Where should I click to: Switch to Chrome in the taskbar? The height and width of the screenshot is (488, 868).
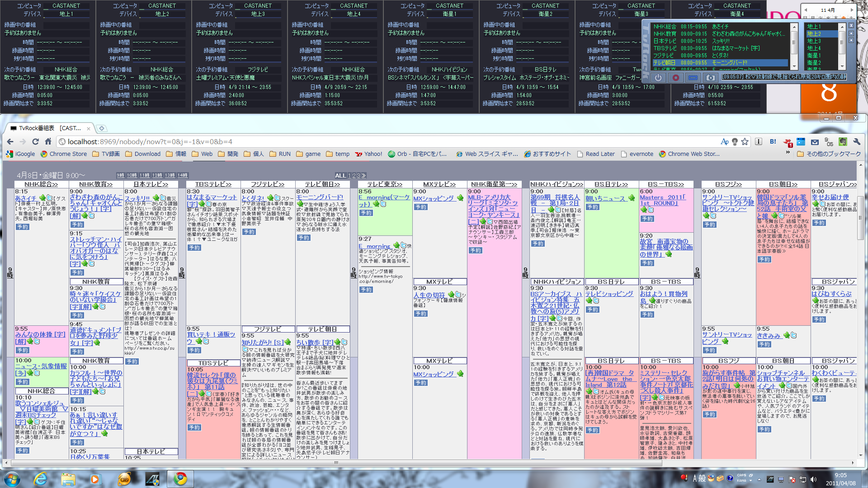tap(180, 479)
